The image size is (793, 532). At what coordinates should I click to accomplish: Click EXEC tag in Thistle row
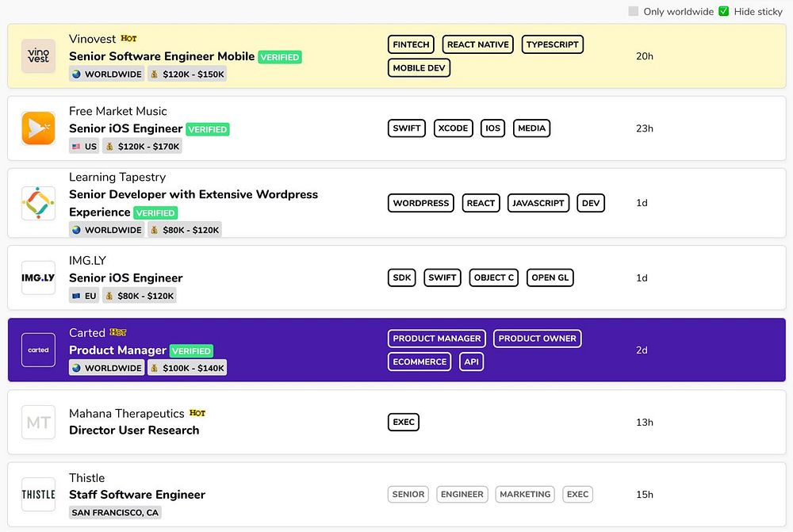pyautogui.click(x=577, y=494)
